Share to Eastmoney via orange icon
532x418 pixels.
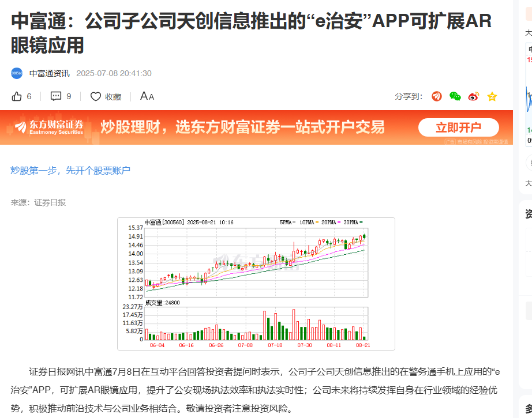tap(437, 96)
